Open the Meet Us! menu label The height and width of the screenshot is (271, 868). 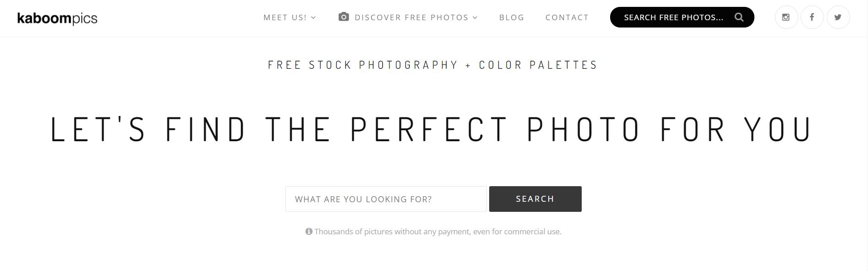tap(285, 17)
